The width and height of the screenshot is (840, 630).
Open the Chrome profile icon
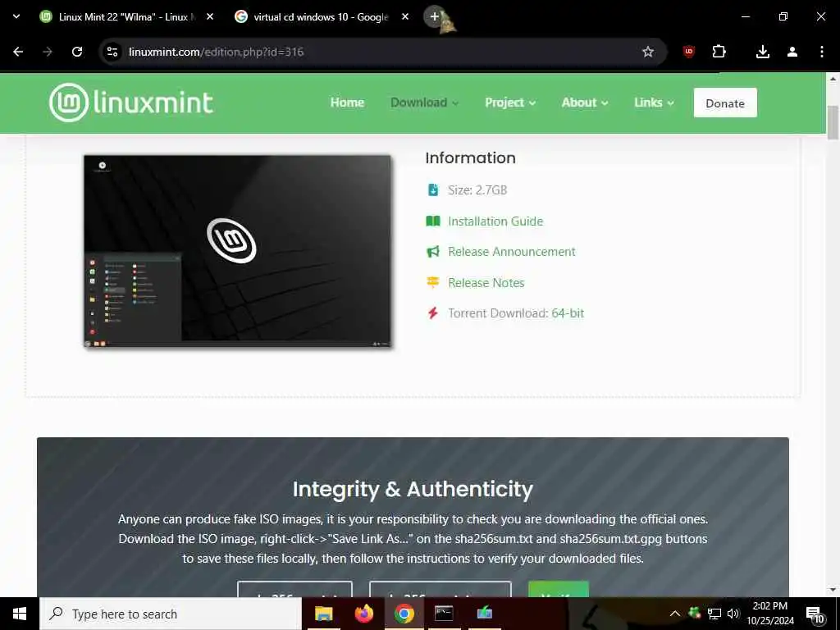tap(792, 52)
